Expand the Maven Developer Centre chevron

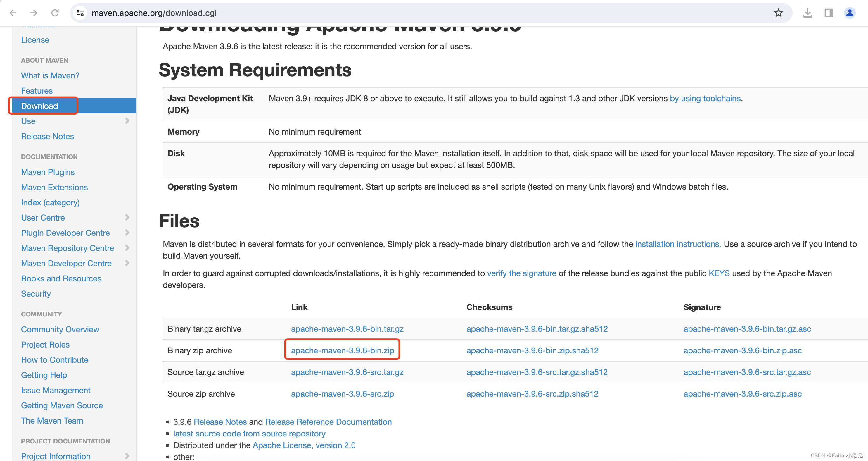point(127,263)
